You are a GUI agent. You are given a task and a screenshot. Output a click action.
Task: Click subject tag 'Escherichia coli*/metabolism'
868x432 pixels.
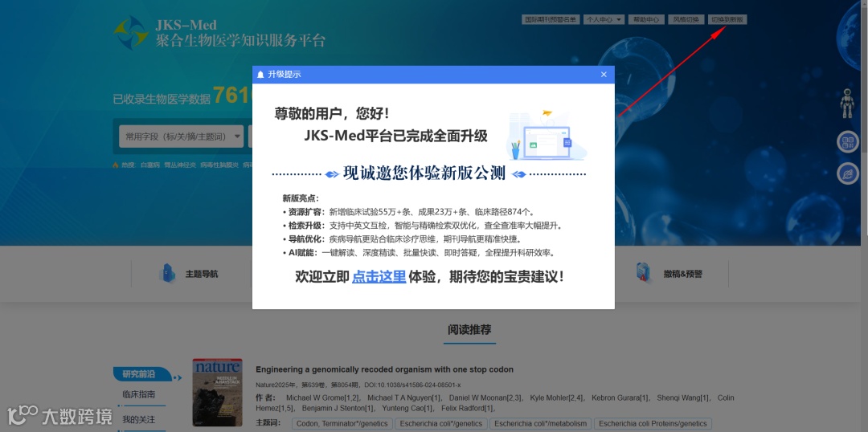click(541, 424)
